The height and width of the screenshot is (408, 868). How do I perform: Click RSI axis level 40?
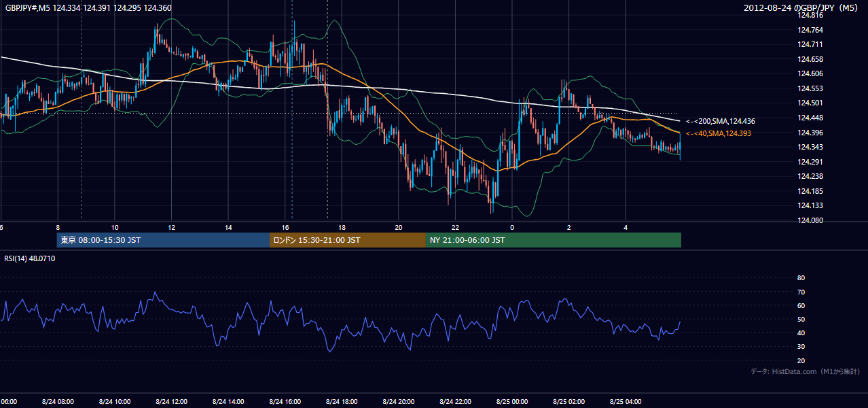(x=801, y=333)
